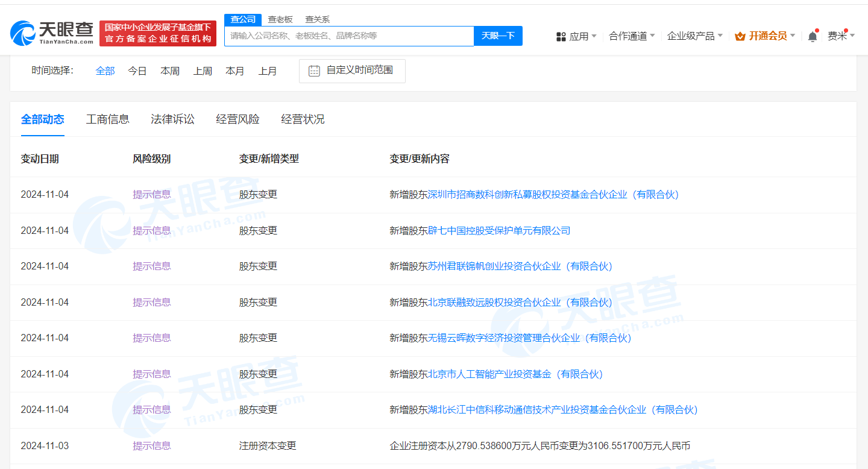This screenshot has width=868, height=469.
Task: Open the 合作通道 dropdown
Action: tap(631, 36)
